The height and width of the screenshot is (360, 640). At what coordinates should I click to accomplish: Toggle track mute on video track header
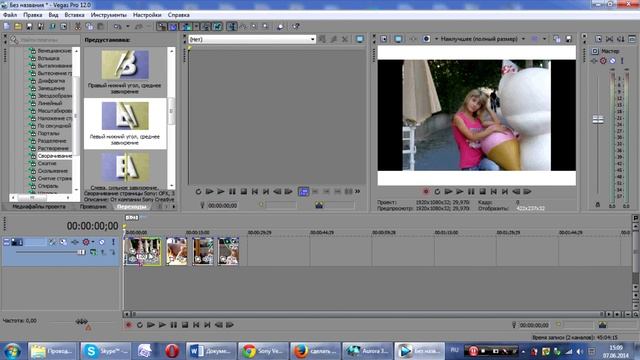coord(102,242)
